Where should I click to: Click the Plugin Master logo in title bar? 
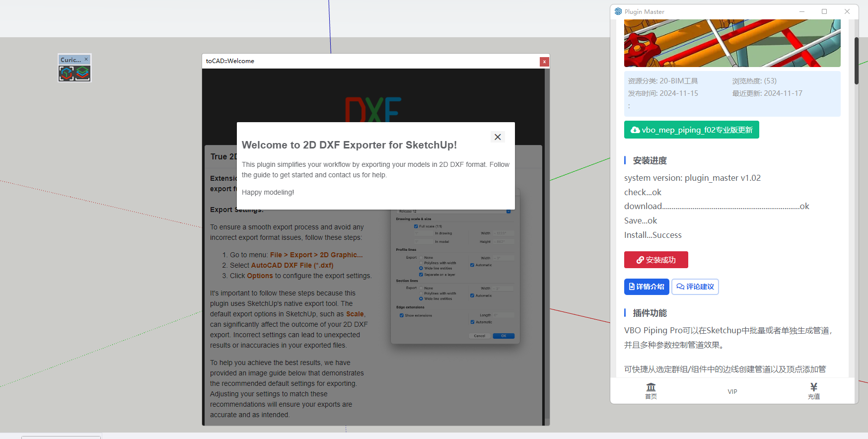[618, 11]
